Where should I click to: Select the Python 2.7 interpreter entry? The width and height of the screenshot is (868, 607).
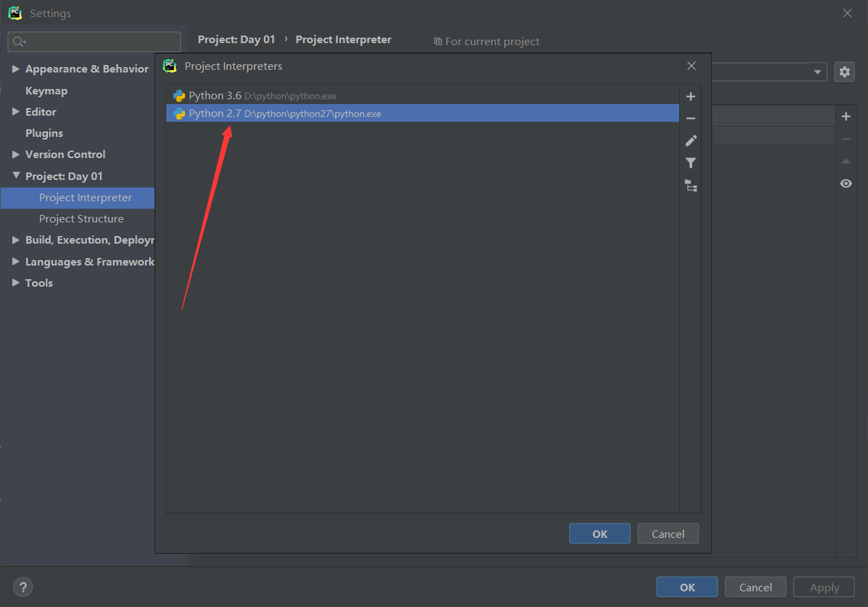(x=423, y=114)
